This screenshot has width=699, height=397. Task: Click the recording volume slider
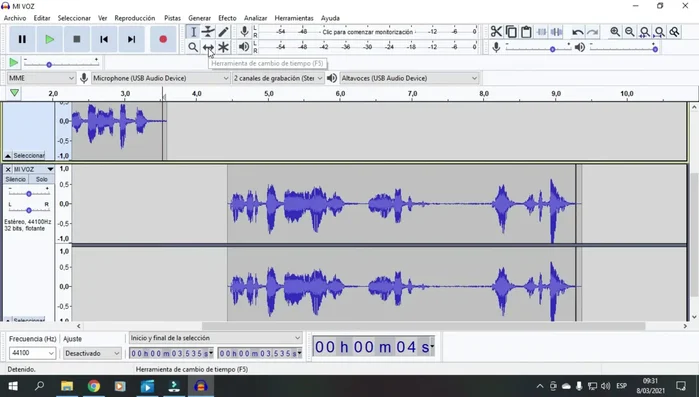pyautogui.click(x=539, y=48)
